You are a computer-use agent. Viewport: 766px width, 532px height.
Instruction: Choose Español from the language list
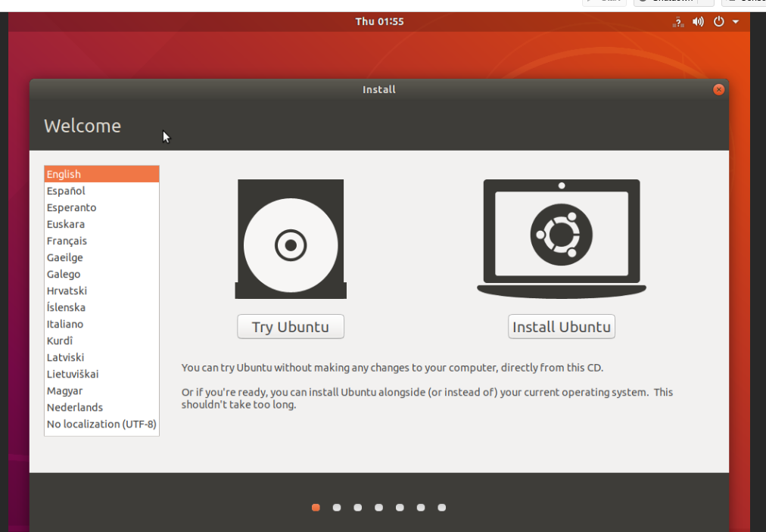click(66, 191)
